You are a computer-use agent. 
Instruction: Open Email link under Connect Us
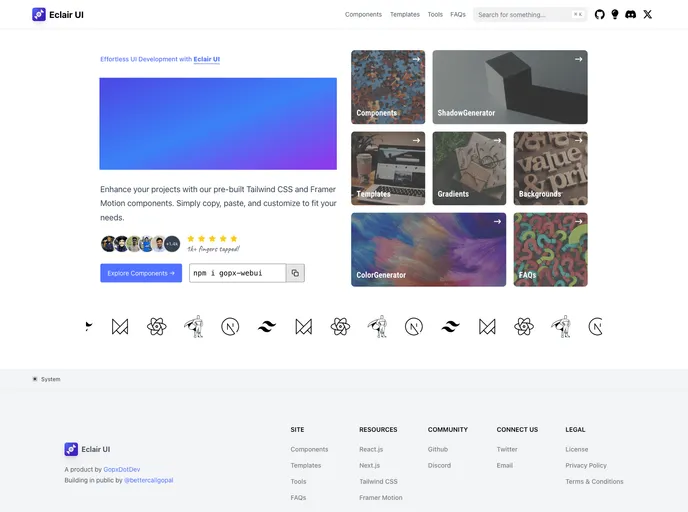[x=505, y=465]
